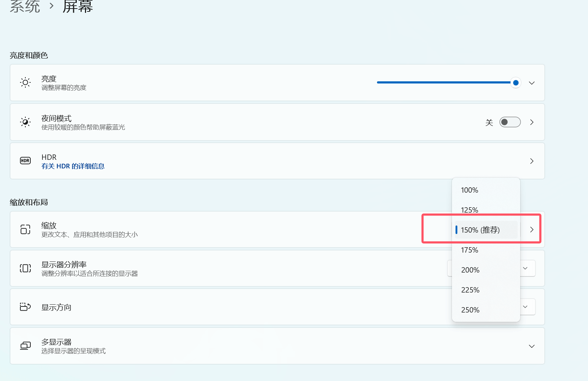Image resolution: width=588 pixels, height=381 pixels.
Task: Click the 多显示器 row title
Action: point(56,342)
